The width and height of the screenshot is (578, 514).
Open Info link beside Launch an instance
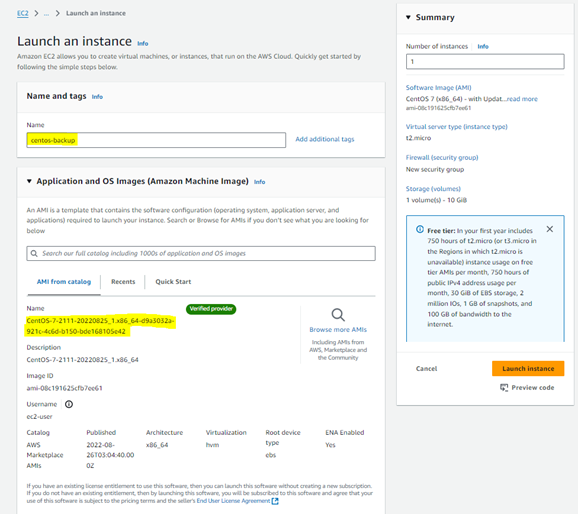(x=143, y=44)
